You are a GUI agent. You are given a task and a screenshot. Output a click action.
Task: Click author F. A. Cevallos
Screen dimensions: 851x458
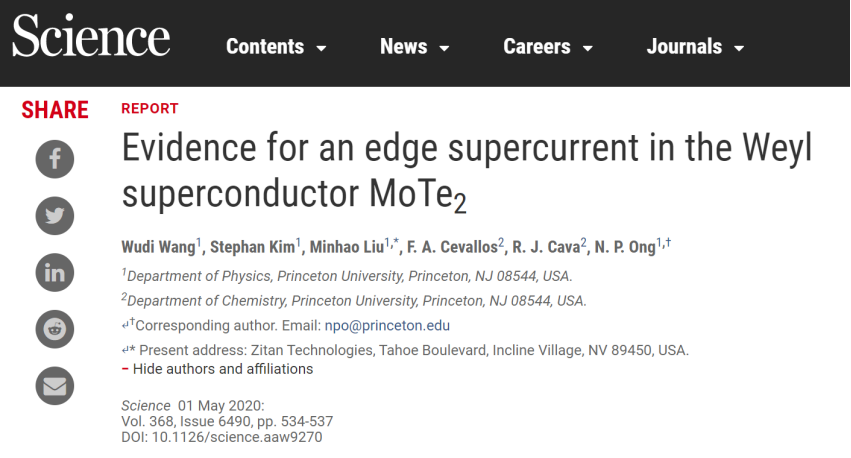pyautogui.click(x=452, y=247)
